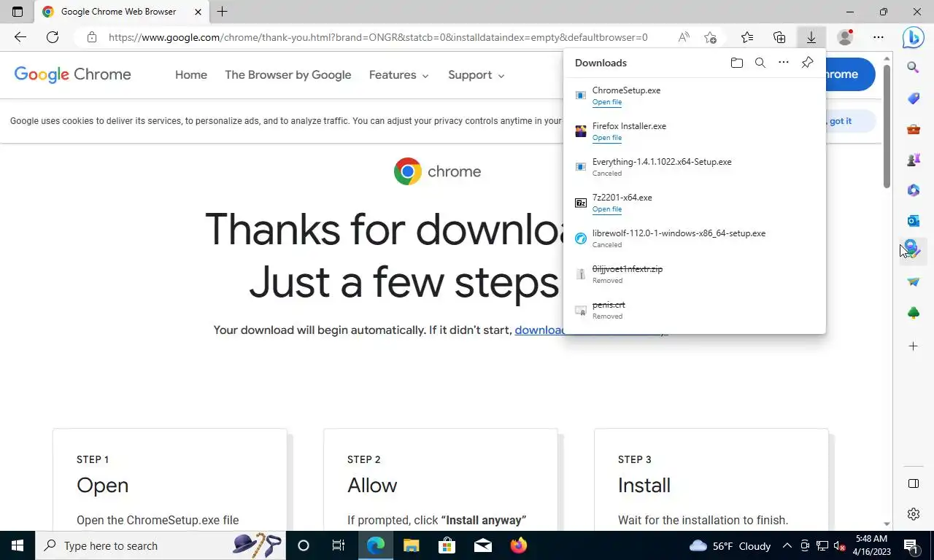Screen dimensions: 934x560
Task: Open the sidebar Drop paper-plane icon
Action: (914, 282)
